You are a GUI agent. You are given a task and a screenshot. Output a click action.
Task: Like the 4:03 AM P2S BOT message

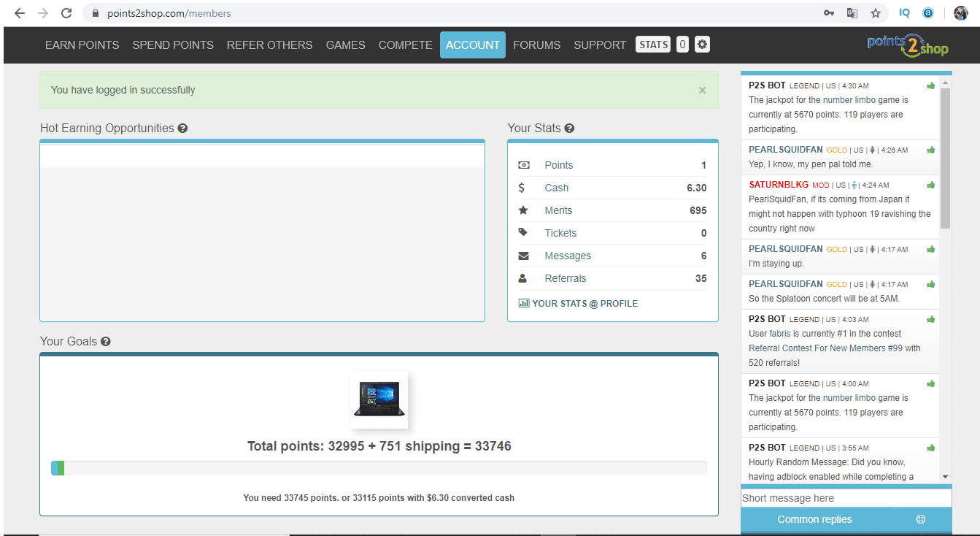coord(931,319)
